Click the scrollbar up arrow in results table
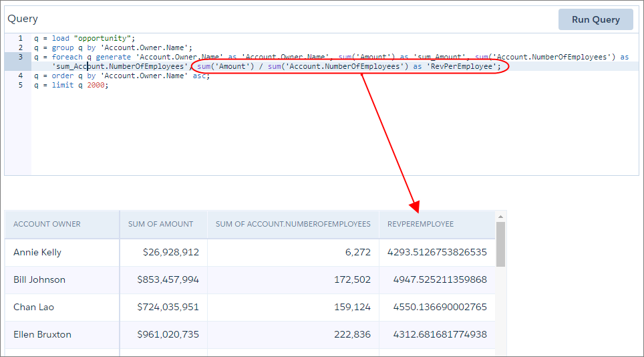 click(500, 217)
